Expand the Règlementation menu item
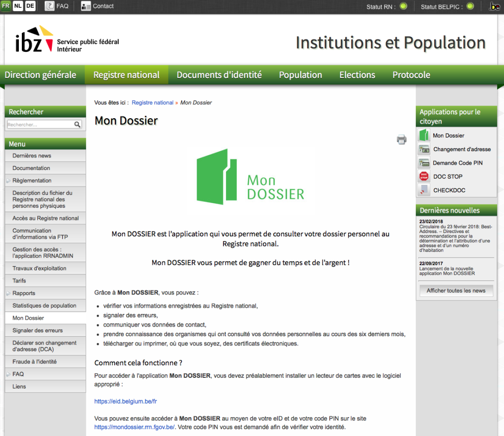 (32, 181)
